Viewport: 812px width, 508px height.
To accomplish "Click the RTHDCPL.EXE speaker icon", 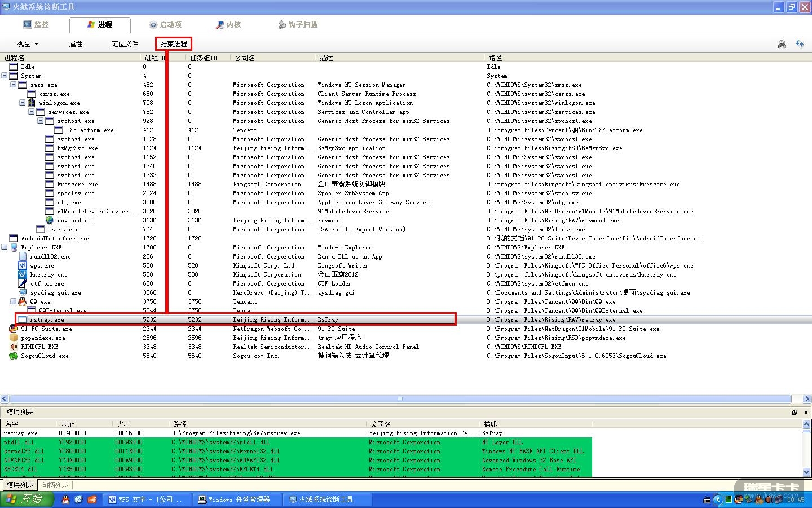I will point(14,347).
